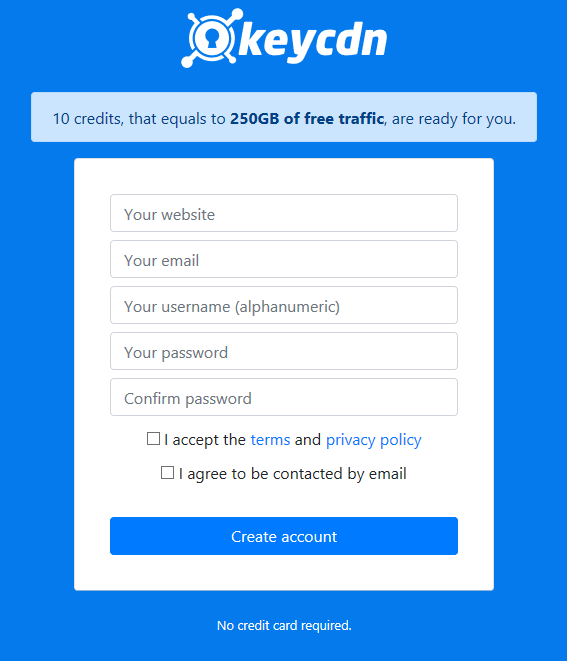Image resolution: width=567 pixels, height=661 pixels.
Task: Enable the contacted by email checkbox
Action: pyautogui.click(x=167, y=473)
